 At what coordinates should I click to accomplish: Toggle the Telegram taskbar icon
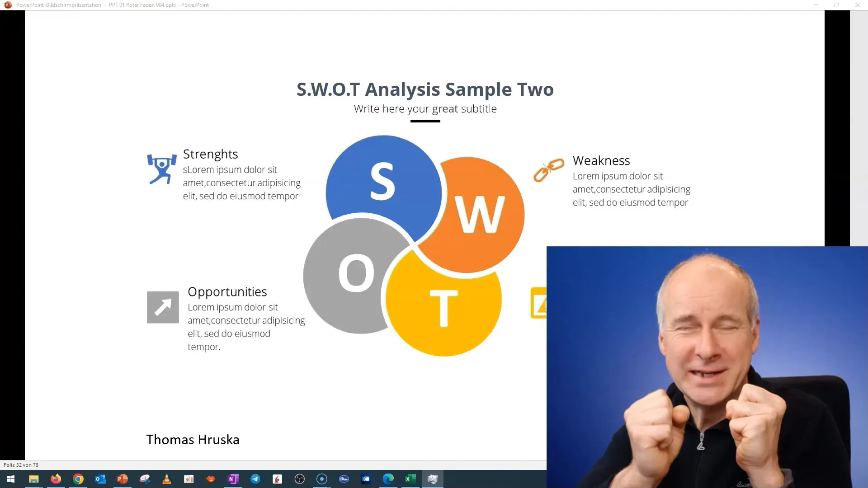pos(255,479)
